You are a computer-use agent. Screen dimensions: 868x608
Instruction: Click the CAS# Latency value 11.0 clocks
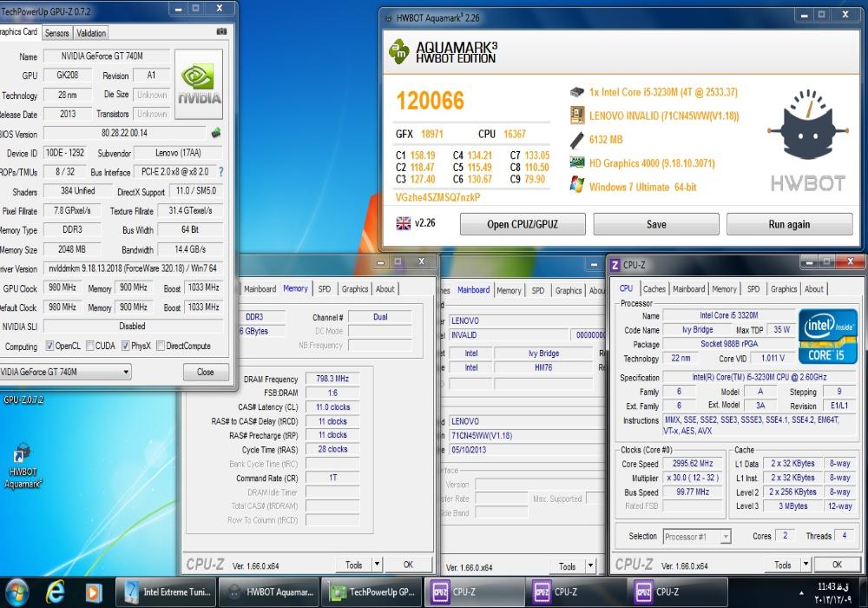(332, 406)
